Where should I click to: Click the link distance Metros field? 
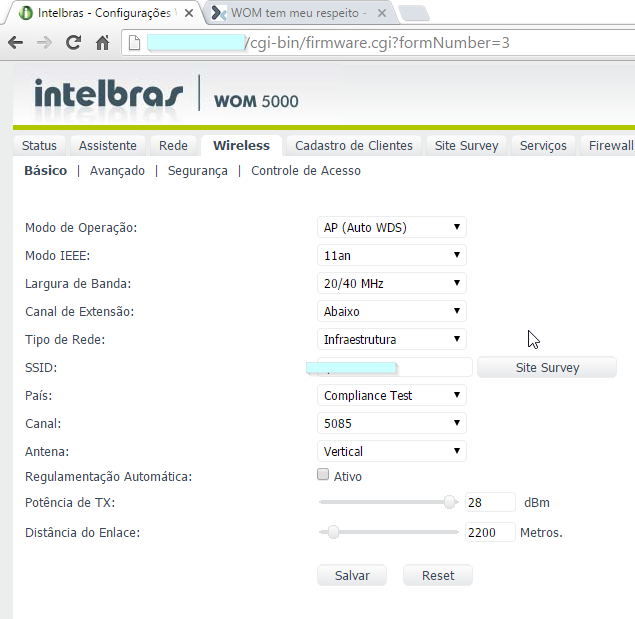(490, 532)
